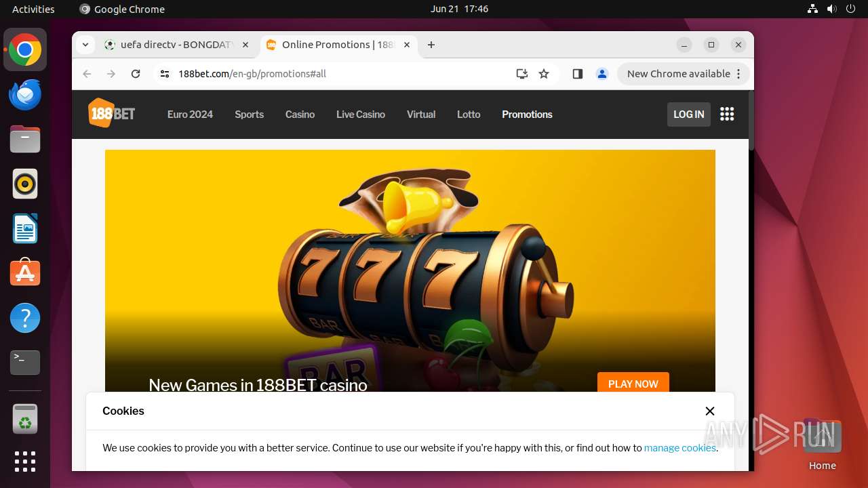
Task: Open Chrome profile avatar
Action: [601, 74]
